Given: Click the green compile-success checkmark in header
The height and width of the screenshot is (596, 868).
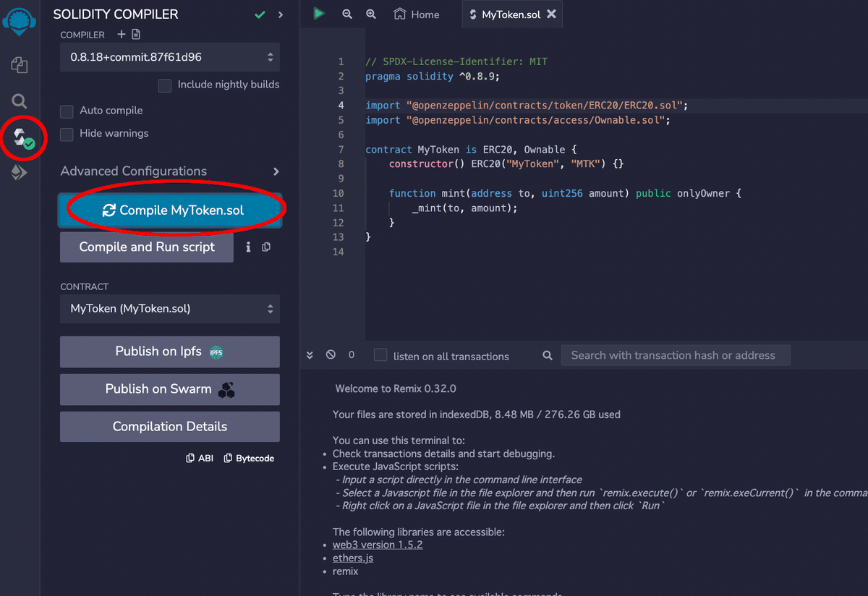Looking at the screenshot, I should [x=260, y=14].
